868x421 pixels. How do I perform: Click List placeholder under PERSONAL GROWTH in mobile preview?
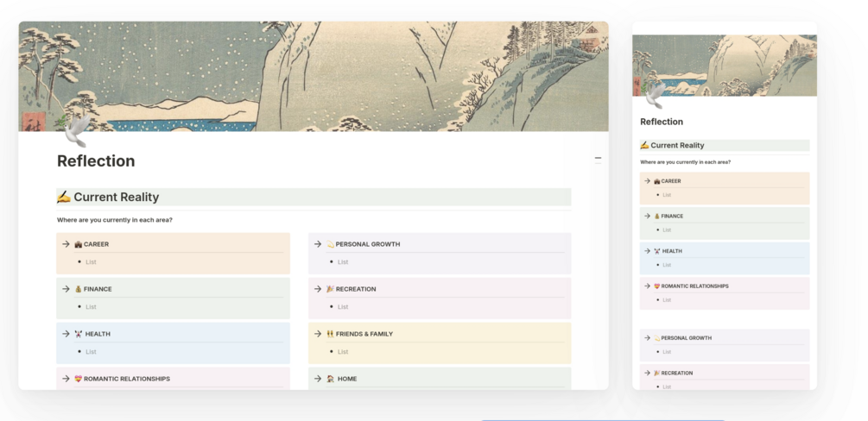point(667,352)
